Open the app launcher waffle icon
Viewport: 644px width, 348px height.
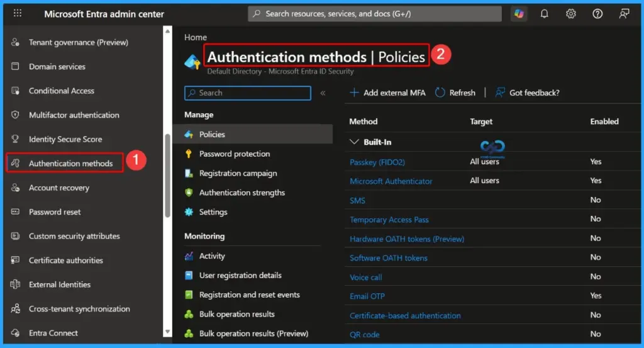(17, 14)
